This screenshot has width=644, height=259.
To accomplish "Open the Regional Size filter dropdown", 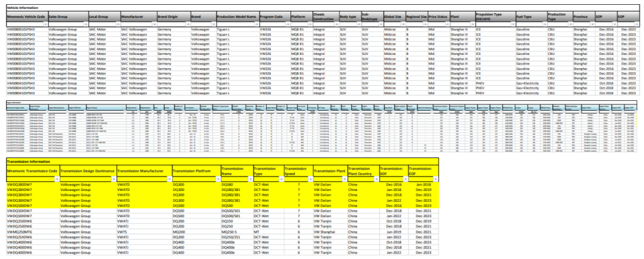I will pos(425,24).
